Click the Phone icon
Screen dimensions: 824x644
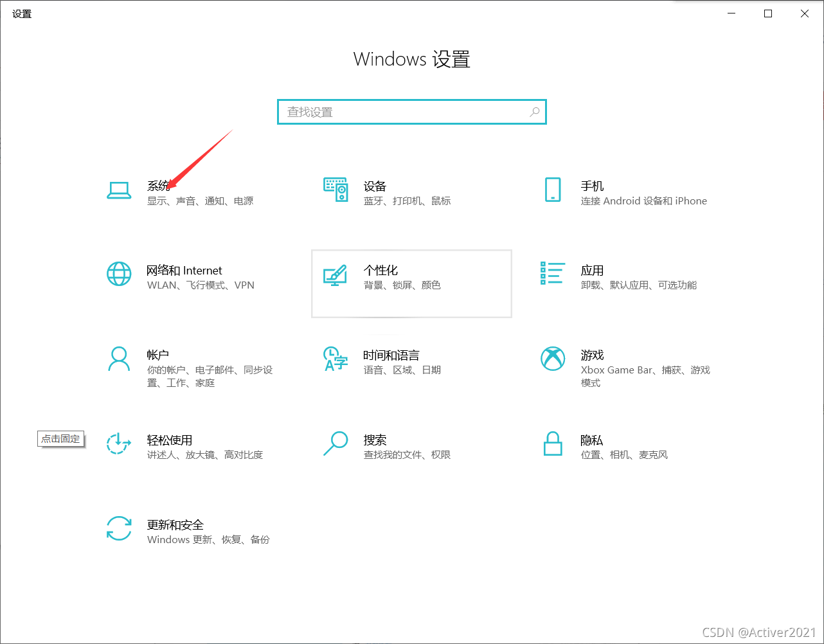pyautogui.click(x=553, y=190)
